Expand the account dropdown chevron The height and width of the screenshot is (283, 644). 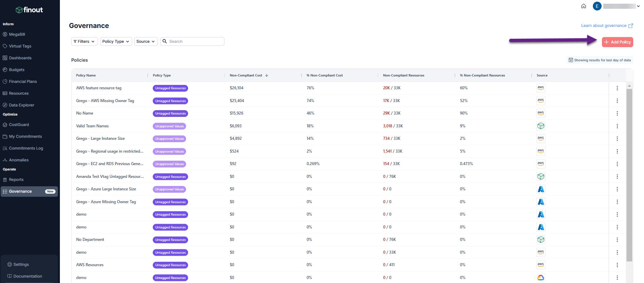tap(638, 6)
